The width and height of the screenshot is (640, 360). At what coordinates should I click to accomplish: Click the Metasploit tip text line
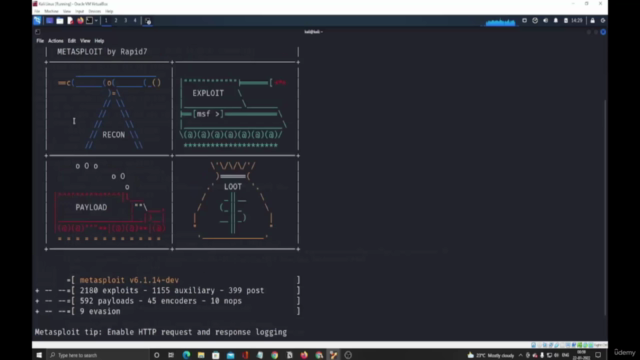point(161,332)
